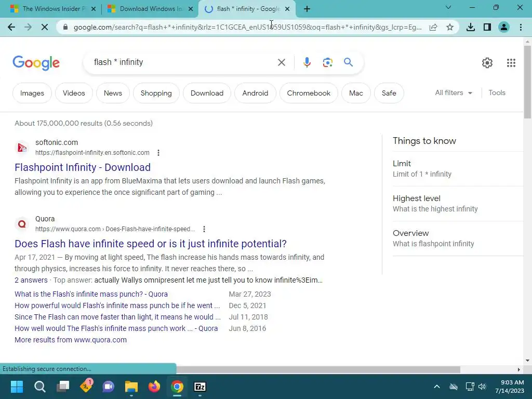
Task: Close the Download Windows Insider tab
Action: point(191,9)
